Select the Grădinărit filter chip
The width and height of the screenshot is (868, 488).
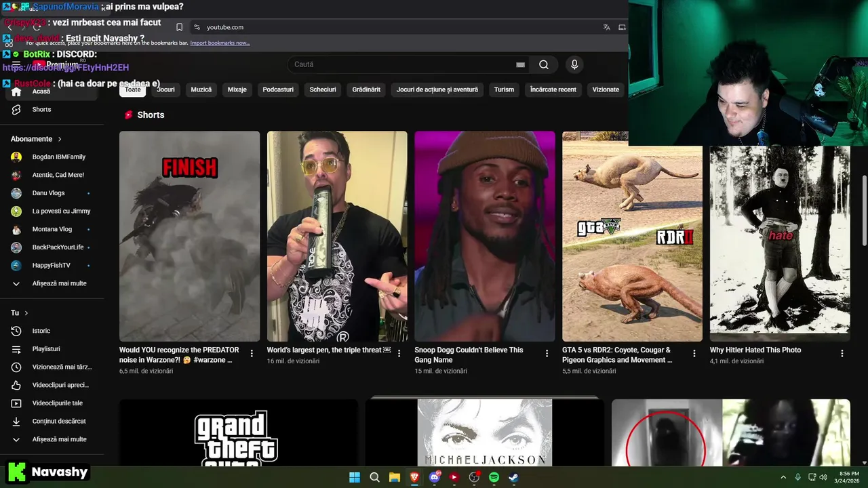pos(366,89)
